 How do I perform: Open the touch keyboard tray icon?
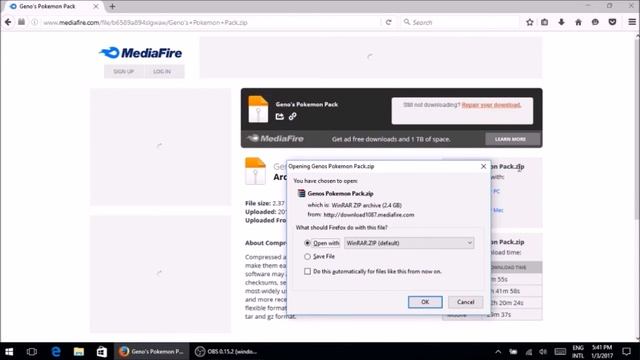click(560, 351)
